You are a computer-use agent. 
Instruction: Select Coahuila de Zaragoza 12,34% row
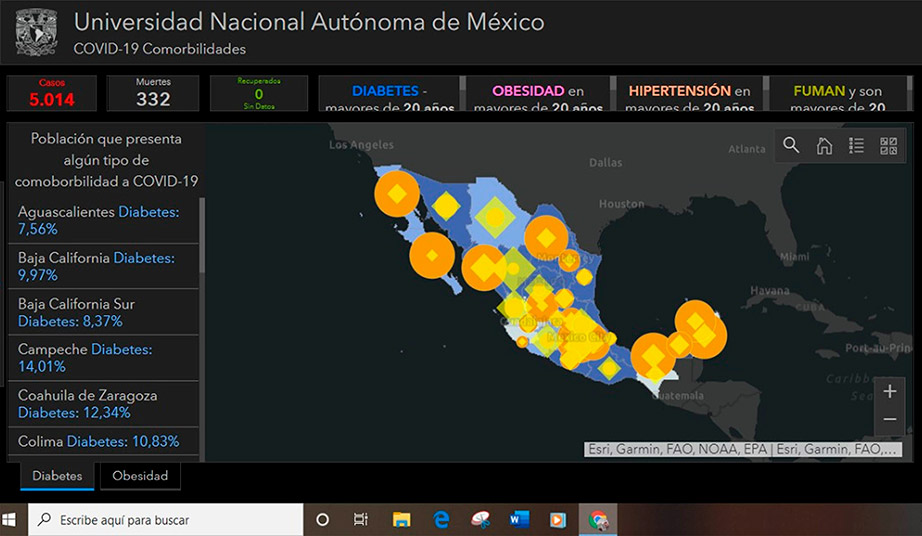pyautogui.click(x=103, y=404)
